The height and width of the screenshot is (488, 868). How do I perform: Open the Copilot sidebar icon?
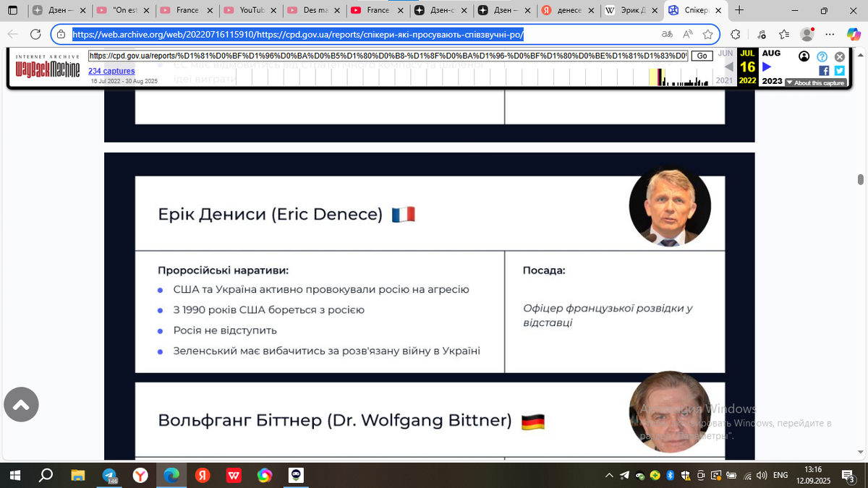tap(854, 34)
